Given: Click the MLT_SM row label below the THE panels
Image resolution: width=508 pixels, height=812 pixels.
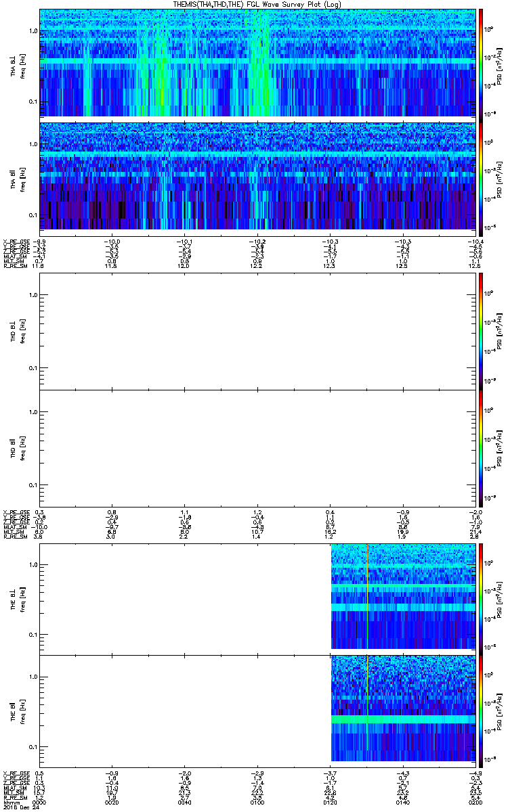Looking at the screenshot, I should [13, 792].
